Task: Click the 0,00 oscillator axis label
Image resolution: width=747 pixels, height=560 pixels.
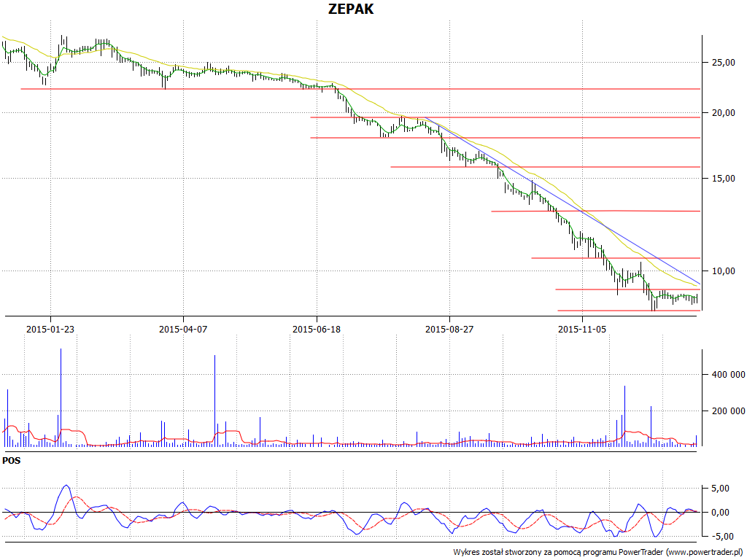Action: [x=719, y=513]
